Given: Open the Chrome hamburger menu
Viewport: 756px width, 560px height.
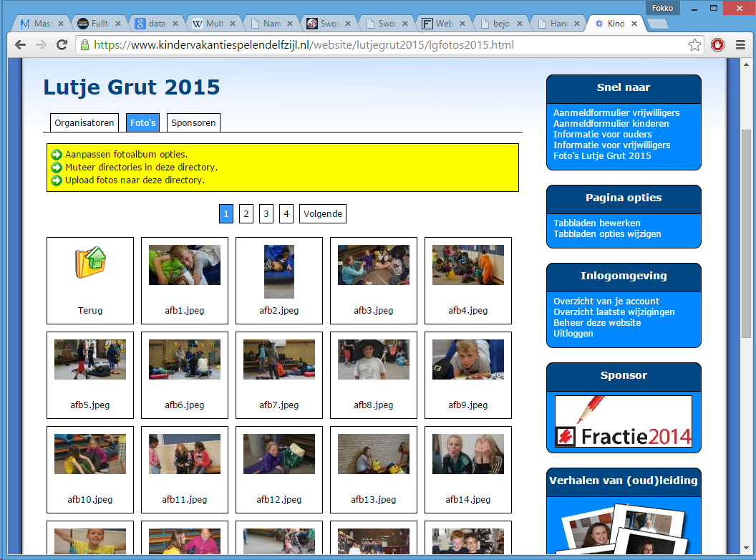Looking at the screenshot, I should coord(740,45).
